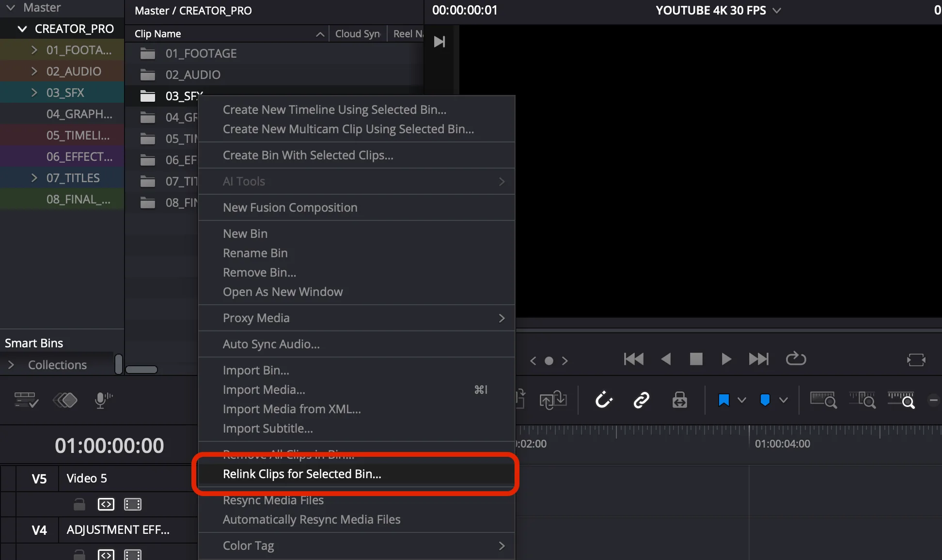
Task: Collapse the Master bin tree
Action: click(x=11, y=7)
